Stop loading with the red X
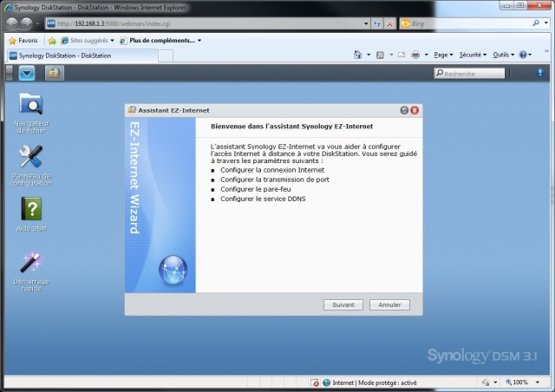The width and height of the screenshot is (555, 392). point(389,23)
